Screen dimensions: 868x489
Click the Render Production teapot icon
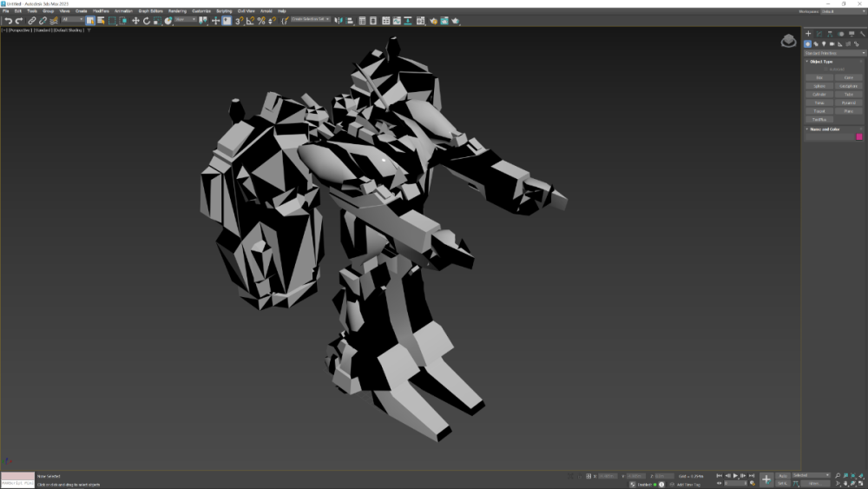click(x=455, y=21)
